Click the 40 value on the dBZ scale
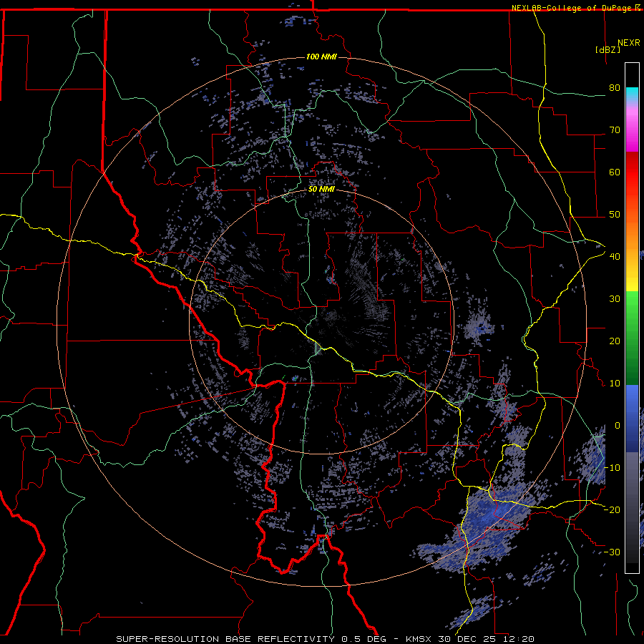644x644 pixels. pyautogui.click(x=615, y=257)
